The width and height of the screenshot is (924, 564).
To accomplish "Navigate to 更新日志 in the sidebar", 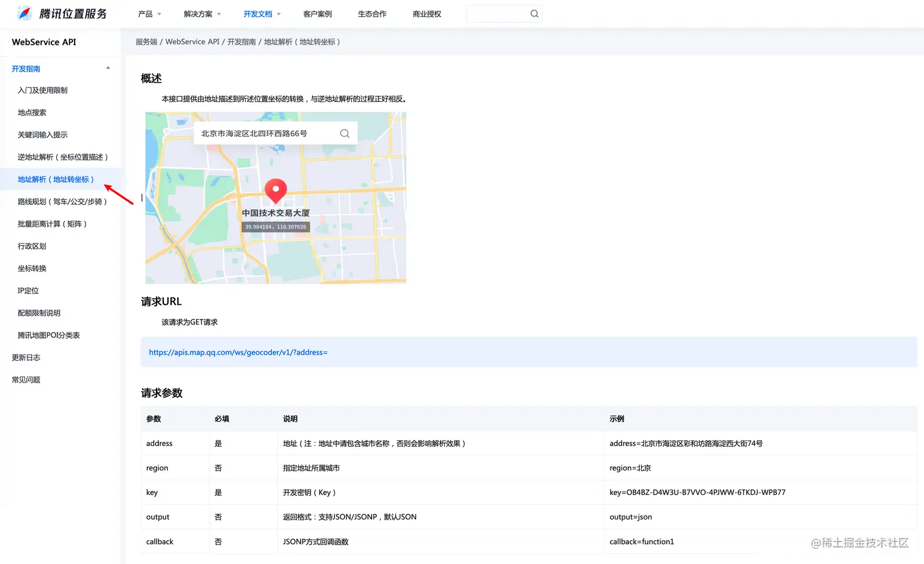I will click(x=26, y=357).
